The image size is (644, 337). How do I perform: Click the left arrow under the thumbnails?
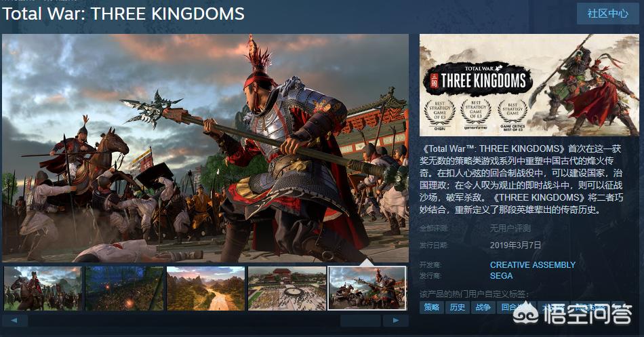point(15,320)
